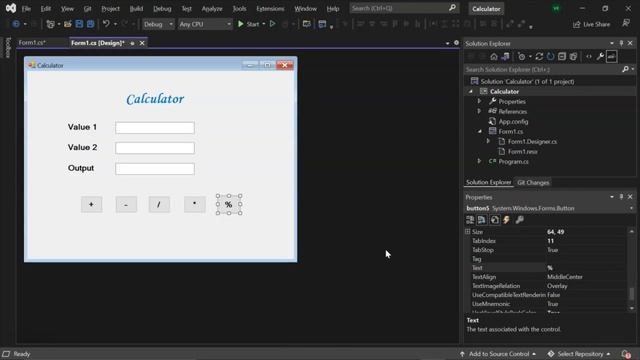Click the green Start debugging button
The image size is (640, 360).
tap(249, 24)
